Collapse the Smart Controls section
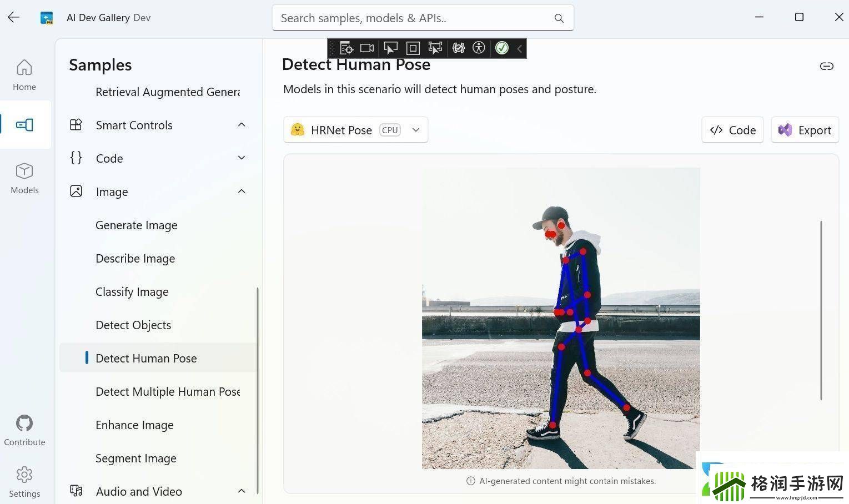The image size is (849, 504). [x=242, y=125]
